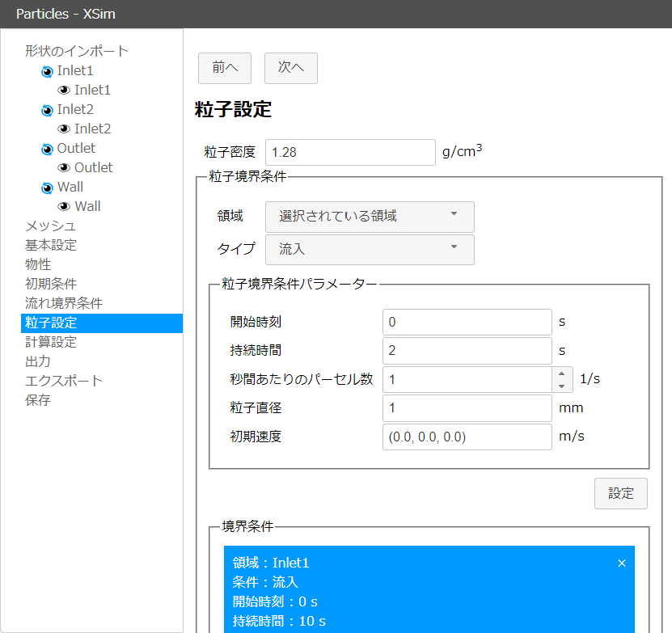
Task: Focus the 粒子密度 input field
Action: [x=351, y=152]
